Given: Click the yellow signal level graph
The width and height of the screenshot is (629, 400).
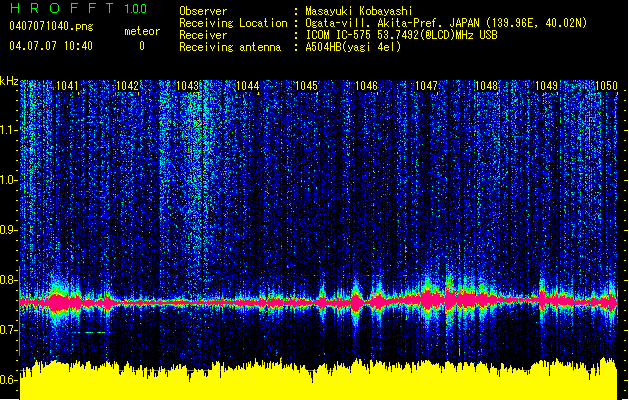Looking at the screenshot, I should (319, 379).
